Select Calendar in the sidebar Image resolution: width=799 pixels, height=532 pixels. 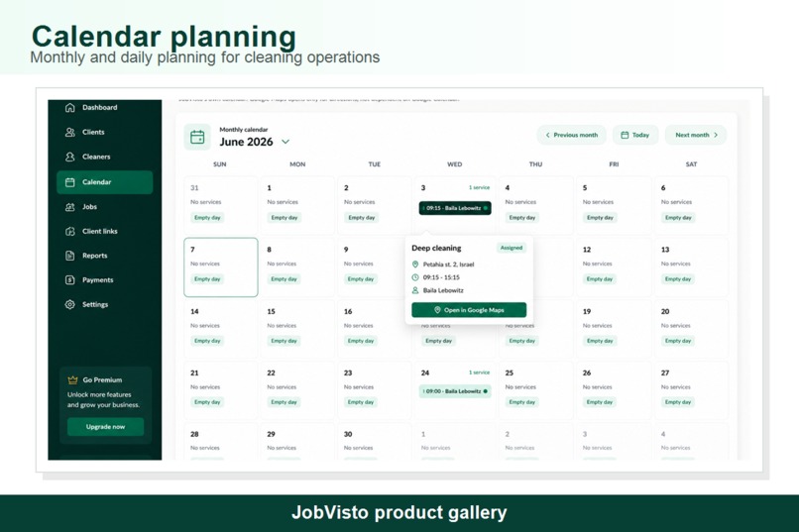pos(105,182)
